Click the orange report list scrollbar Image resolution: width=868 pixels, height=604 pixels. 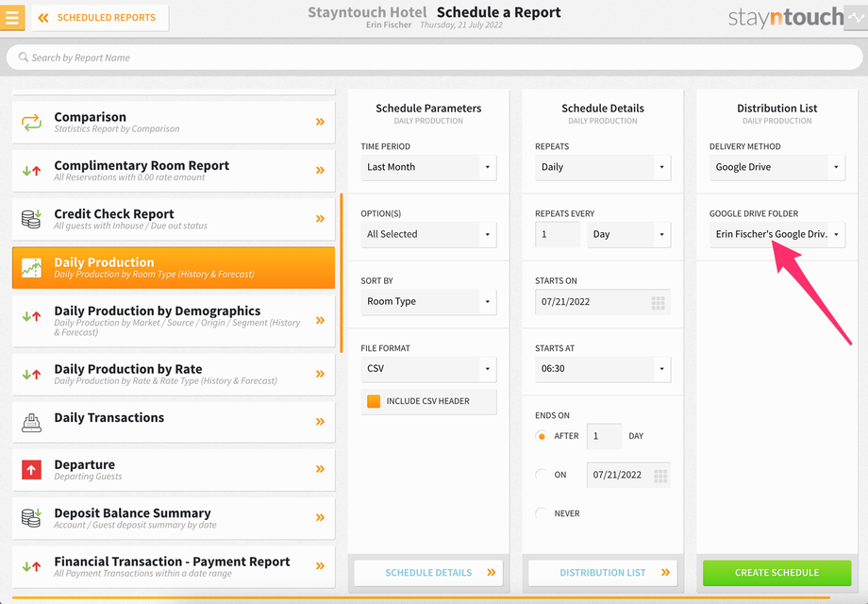click(341, 273)
